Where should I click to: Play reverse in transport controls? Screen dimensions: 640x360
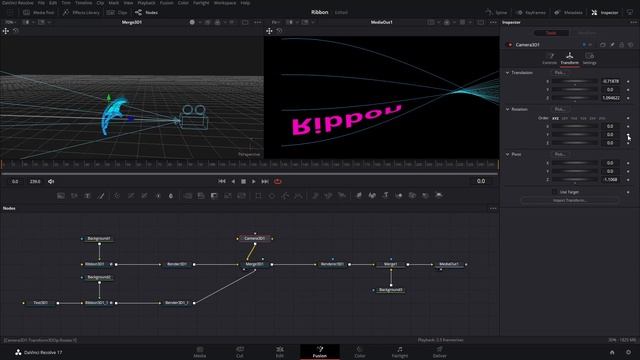coord(233,181)
